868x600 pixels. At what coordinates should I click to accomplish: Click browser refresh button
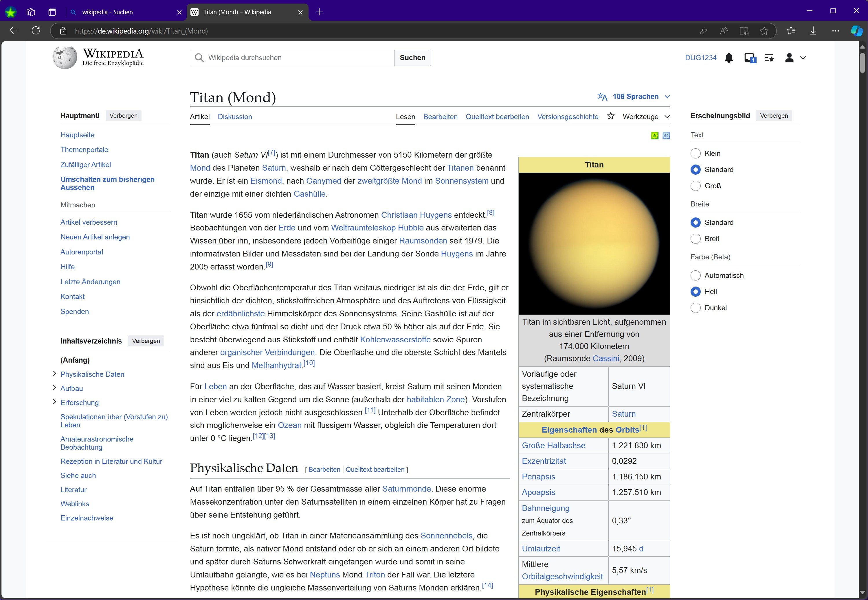pos(36,31)
